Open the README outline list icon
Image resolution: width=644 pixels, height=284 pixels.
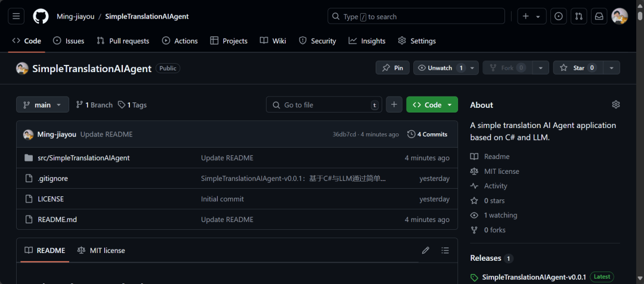[445, 250]
